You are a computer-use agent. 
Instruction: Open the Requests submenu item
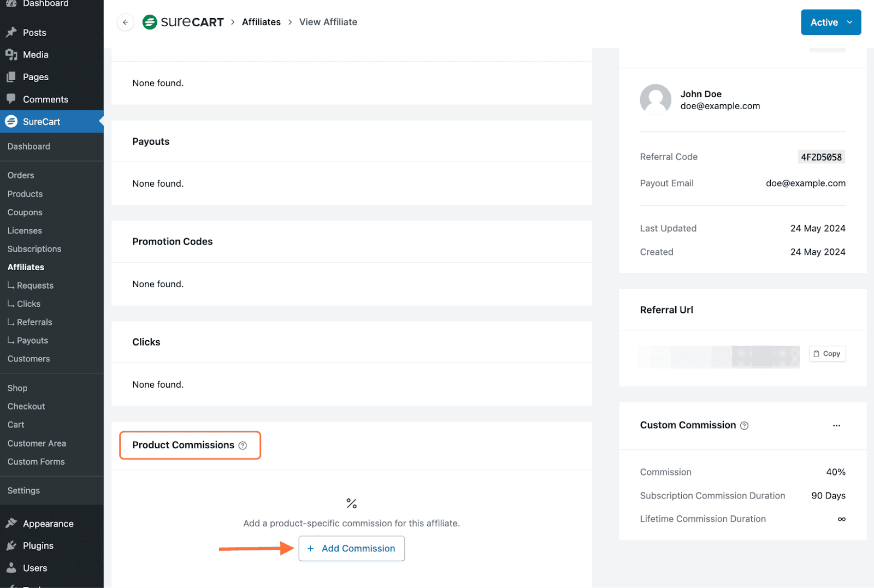pos(35,286)
